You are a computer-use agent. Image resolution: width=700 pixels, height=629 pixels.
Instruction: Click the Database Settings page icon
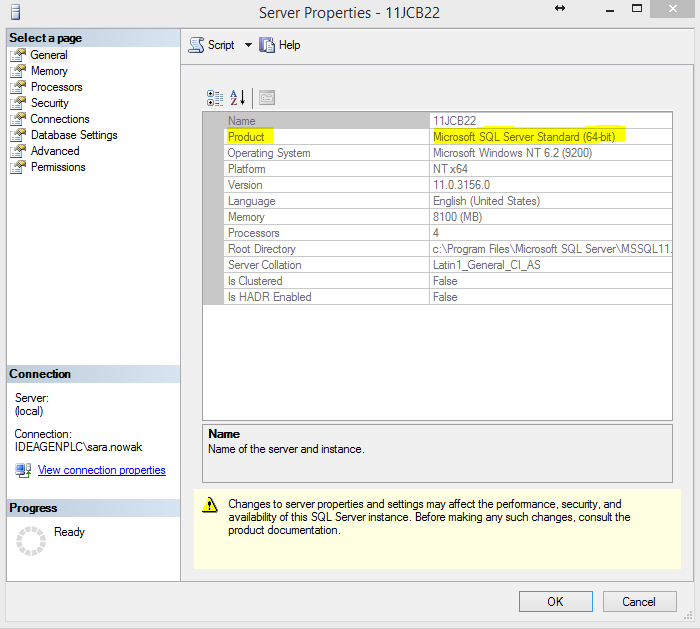pos(18,135)
